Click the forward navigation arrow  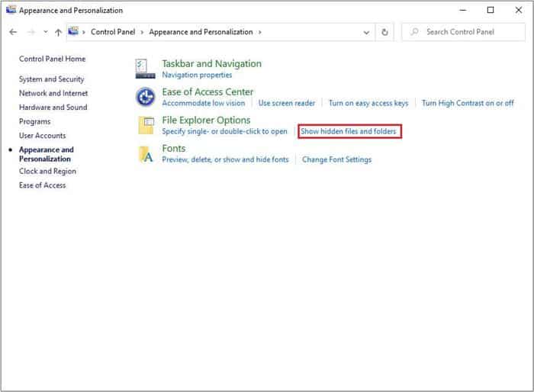pyautogui.click(x=31, y=32)
